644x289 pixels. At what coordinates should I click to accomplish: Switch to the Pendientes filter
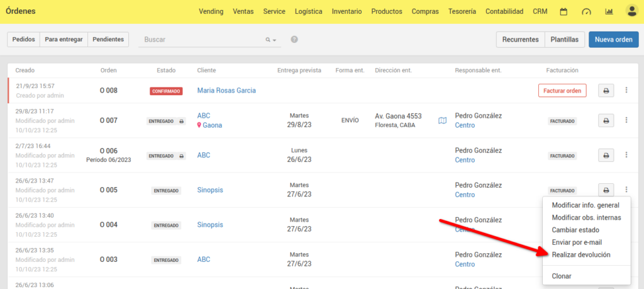coord(108,40)
